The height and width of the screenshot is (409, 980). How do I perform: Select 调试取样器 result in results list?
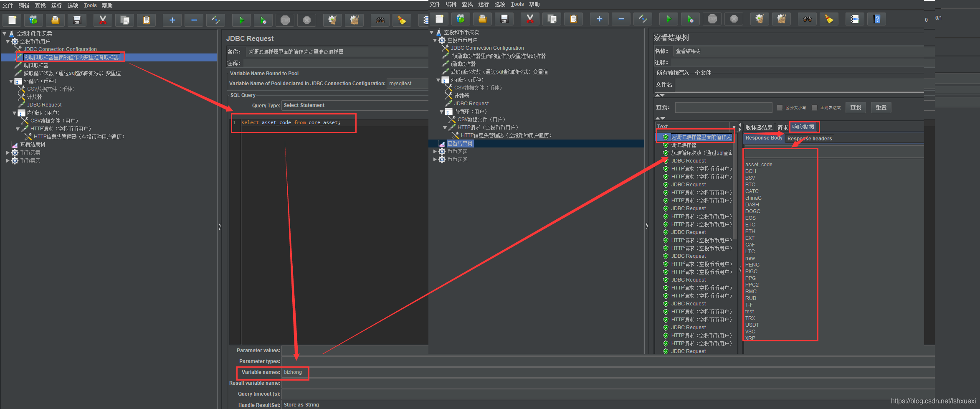point(683,145)
